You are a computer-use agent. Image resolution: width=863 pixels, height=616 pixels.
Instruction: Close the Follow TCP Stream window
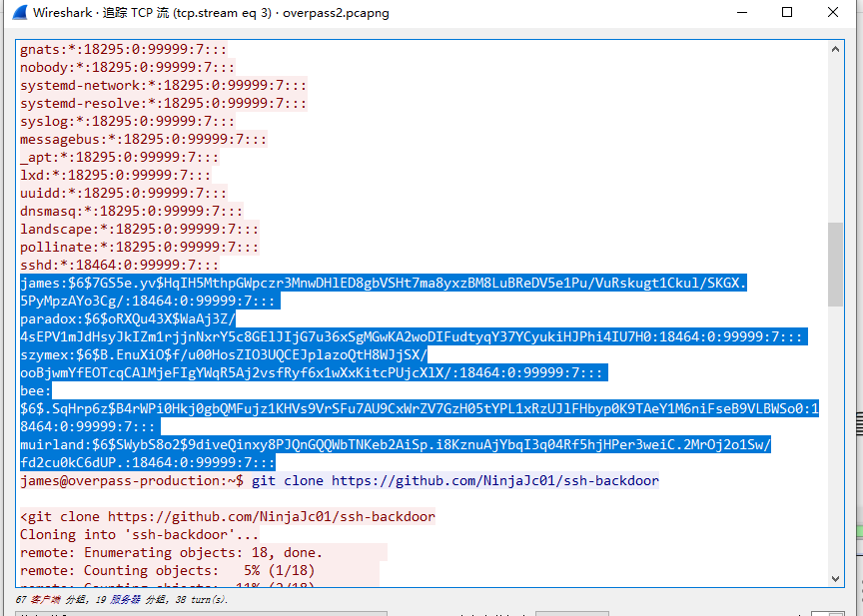[833, 12]
